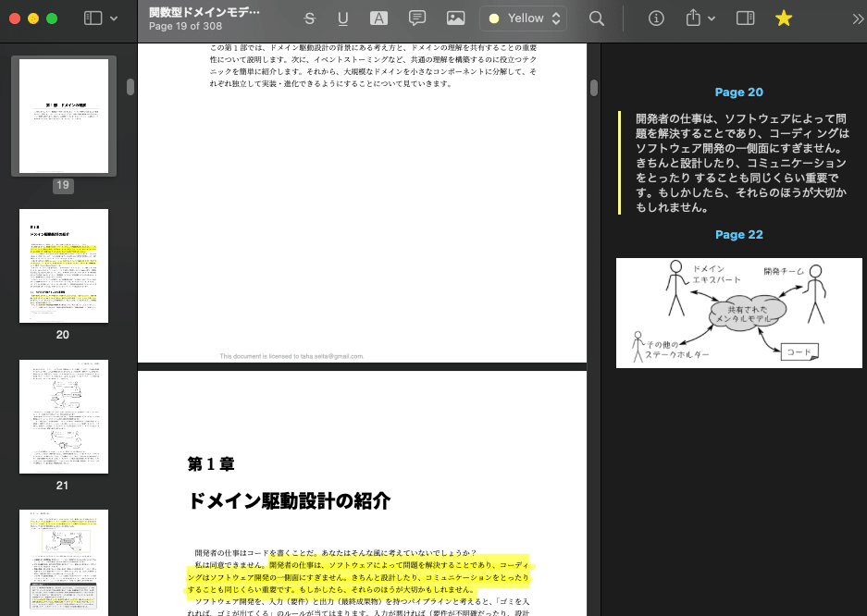Click the license footer text line
This screenshot has width=867, height=616.
291,356
